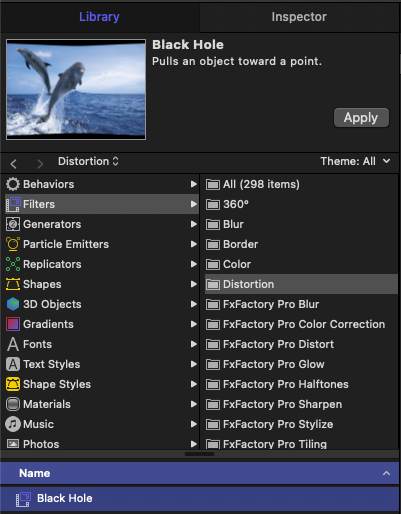Switch to the Library tab
Viewport: 401px width, 514px height.
99,17
